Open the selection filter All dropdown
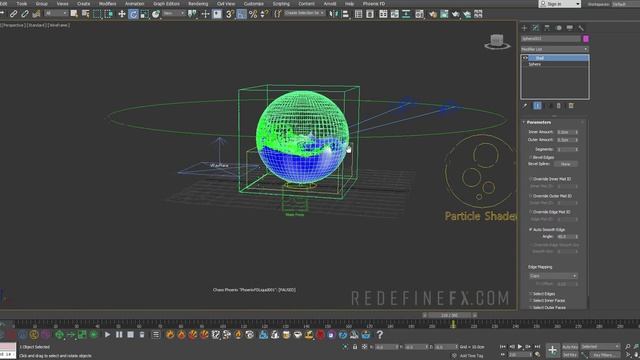This screenshot has width=640, height=360. pyautogui.click(x=56, y=14)
